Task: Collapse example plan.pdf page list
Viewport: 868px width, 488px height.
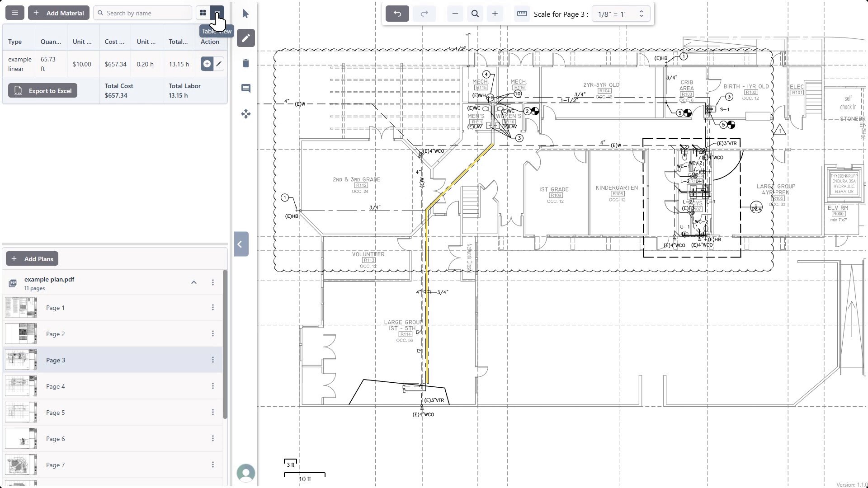Action: coord(194,282)
